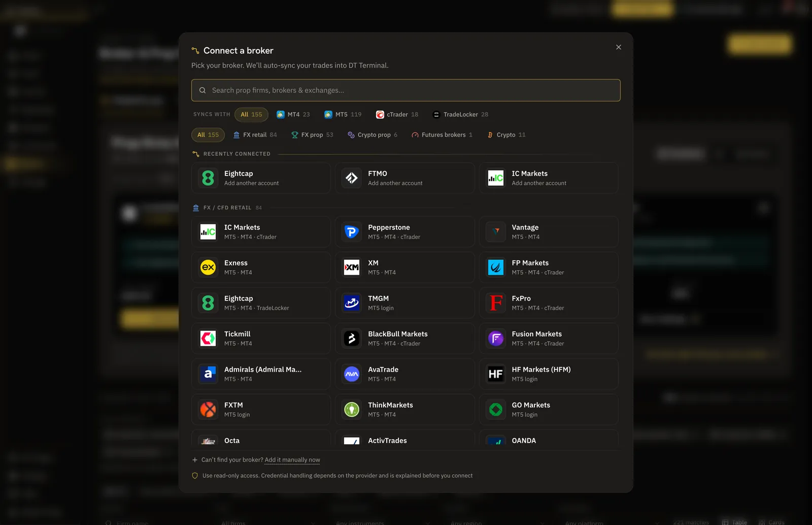This screenshot has height=525, width=812.
Task: Click the XM broker name text
Action: pyautogui.click(x=373, y=263)
